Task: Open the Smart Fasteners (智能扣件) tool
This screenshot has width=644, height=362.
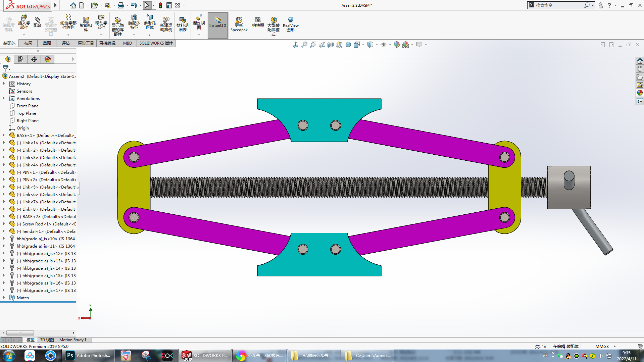Action: pos(86,24)
